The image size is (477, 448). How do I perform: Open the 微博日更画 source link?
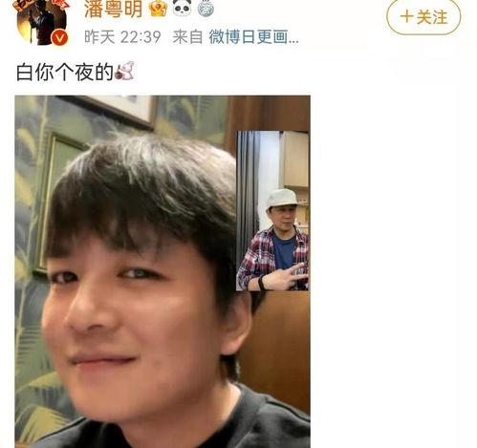253,37
